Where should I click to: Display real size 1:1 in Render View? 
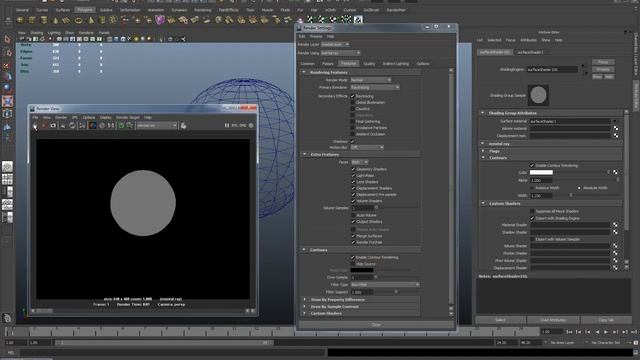[x=111, y=126]
